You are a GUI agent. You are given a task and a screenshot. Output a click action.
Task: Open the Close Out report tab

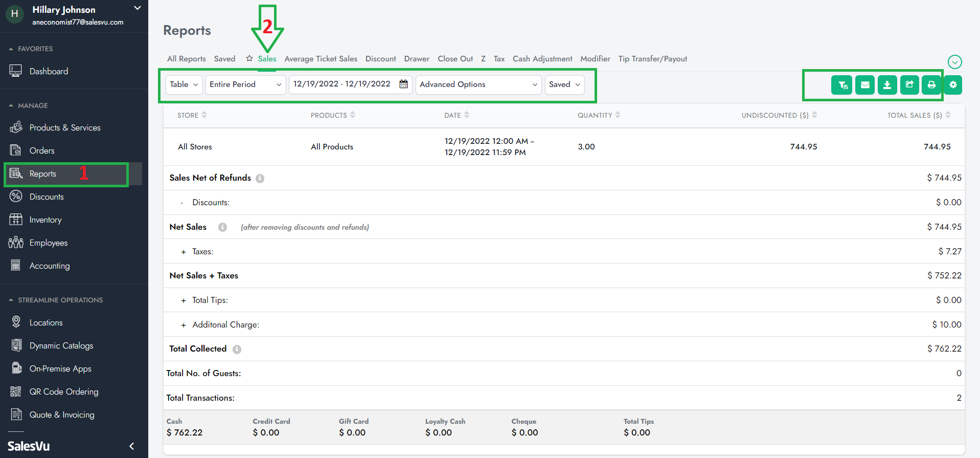pyautogui.click(x=455, y=59)
